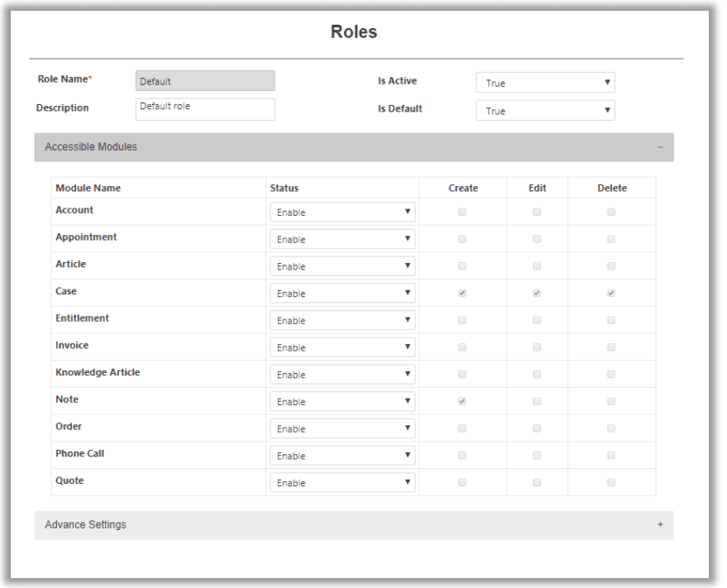The width and height of the screenshot is (727, 588).
Task: Open the Is Default dropdown
Action: (545, 110)
